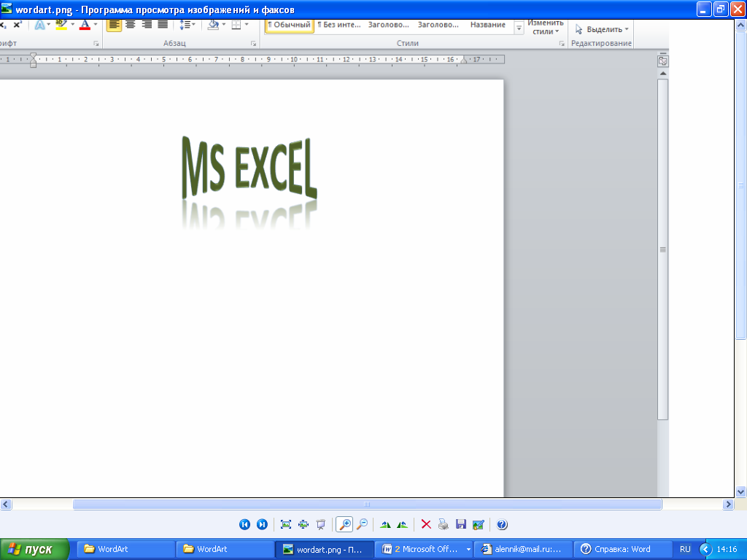Select the Название style

[488, 25]
